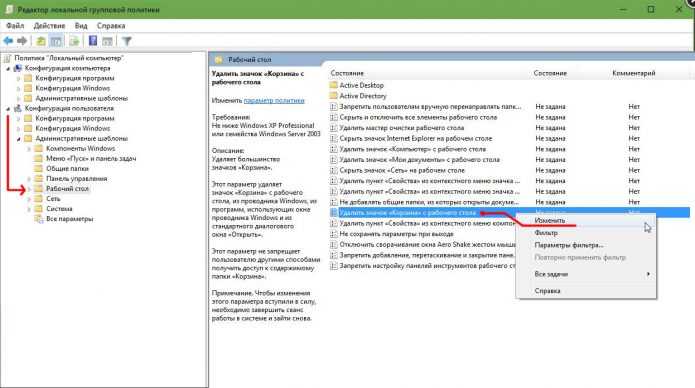Click policy icon of Скрыть значок «Сеть» row

334,170
